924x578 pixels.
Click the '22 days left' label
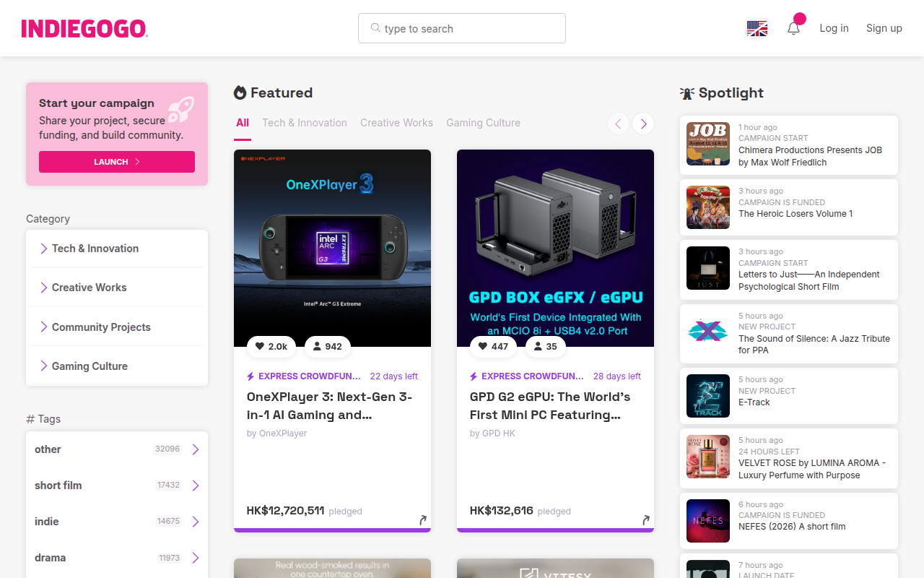point(394,376)
